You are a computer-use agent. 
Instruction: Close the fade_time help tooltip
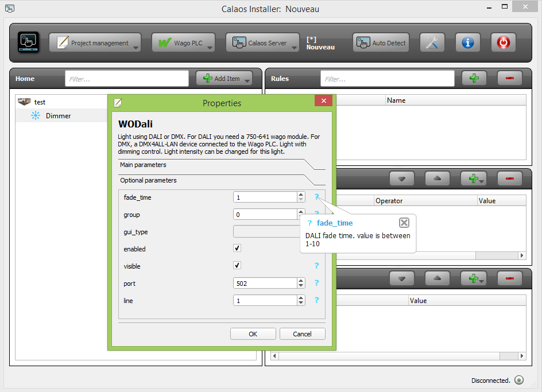404,223
